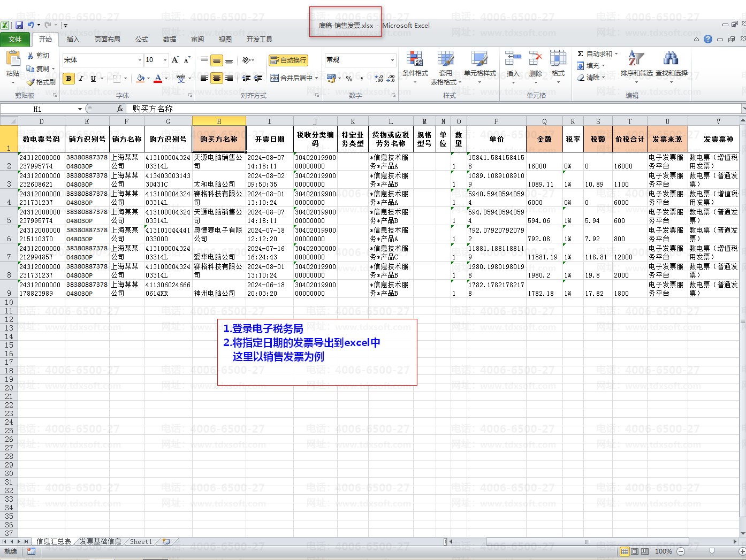Click the Sort and Filter icon

[636, 59]
